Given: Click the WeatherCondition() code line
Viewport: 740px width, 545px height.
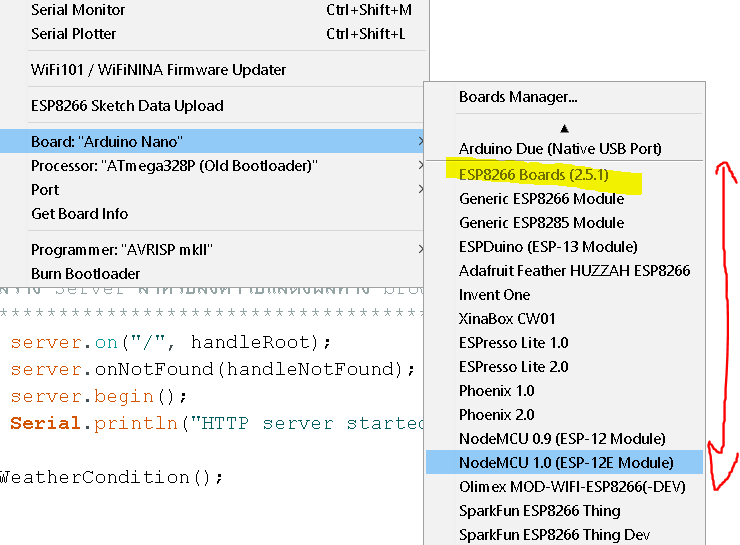Looking at the screenshot, I should (x=111, y=478).
